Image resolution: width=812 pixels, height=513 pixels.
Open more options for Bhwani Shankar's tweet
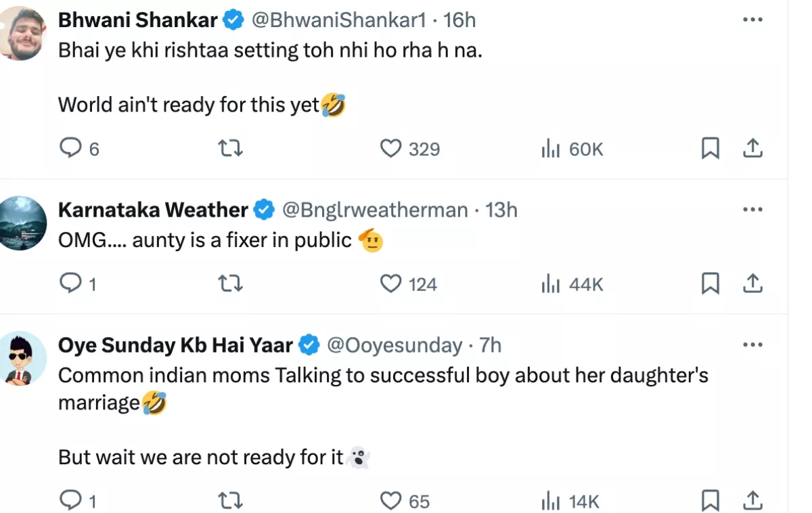(752, 20)
